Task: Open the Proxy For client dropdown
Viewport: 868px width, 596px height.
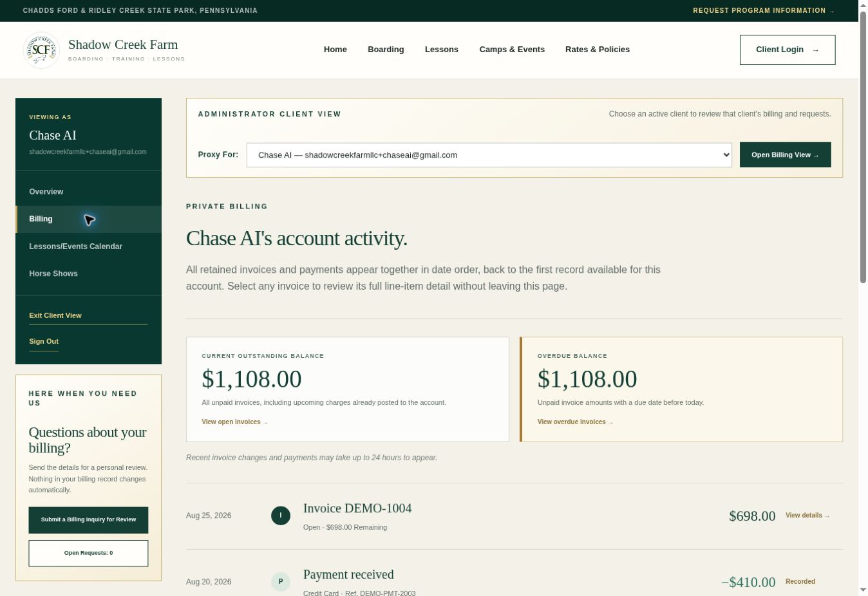Action: 489,155
